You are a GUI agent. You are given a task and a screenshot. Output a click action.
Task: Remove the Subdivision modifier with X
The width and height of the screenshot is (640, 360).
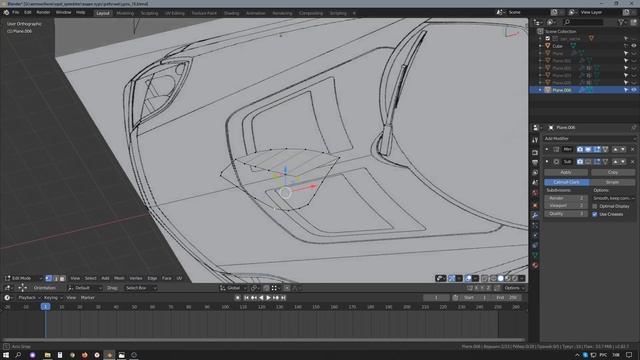(633, 162)
